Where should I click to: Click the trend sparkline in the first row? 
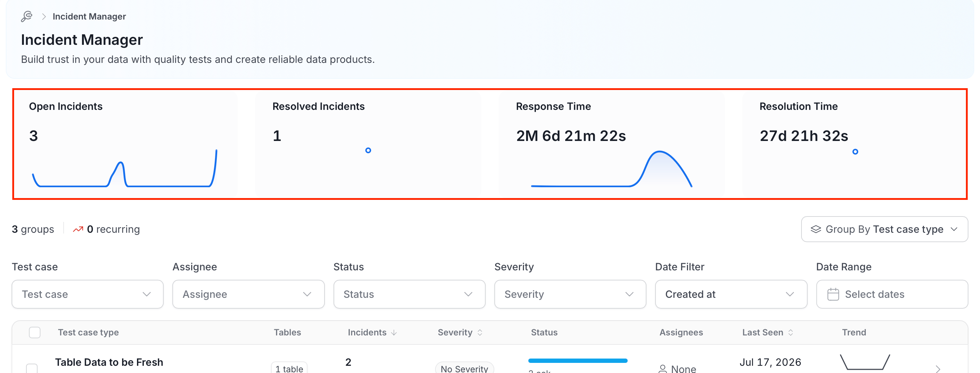point(865,362)
